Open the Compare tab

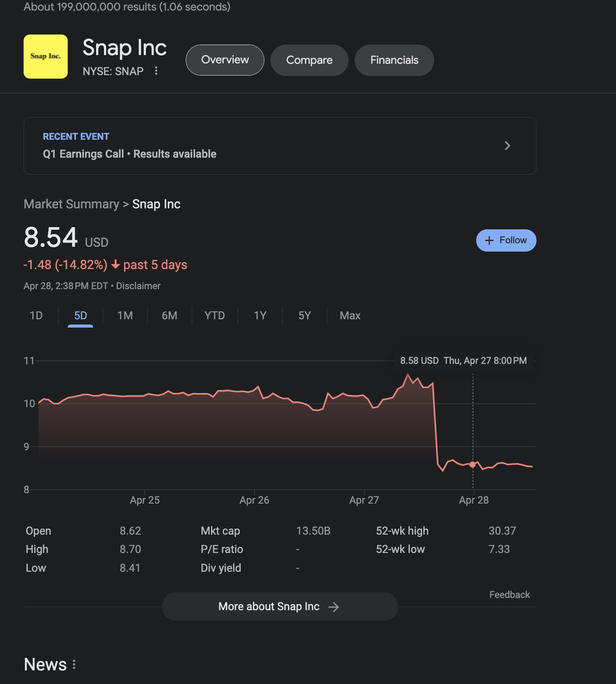pyautogui.click(x=309, y=60)
